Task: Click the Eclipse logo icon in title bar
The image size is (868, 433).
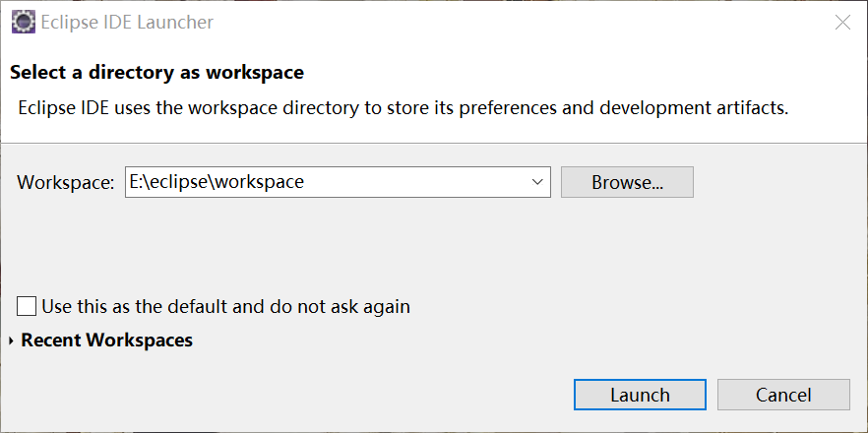Action: coord(24,23)
